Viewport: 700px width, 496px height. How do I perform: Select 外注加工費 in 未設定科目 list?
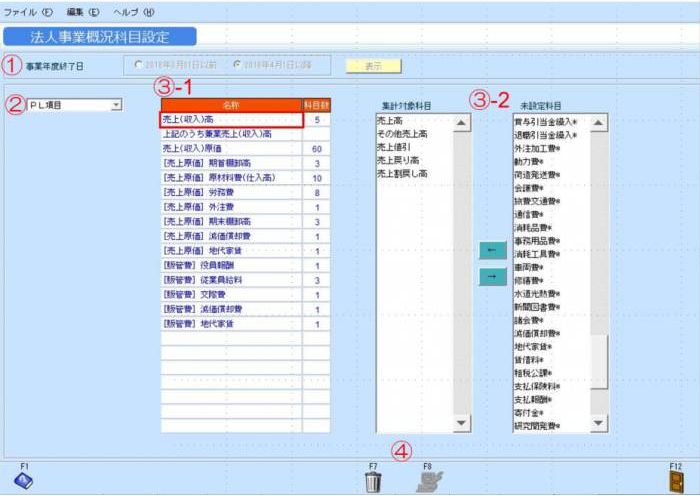(x=537, y=148)
